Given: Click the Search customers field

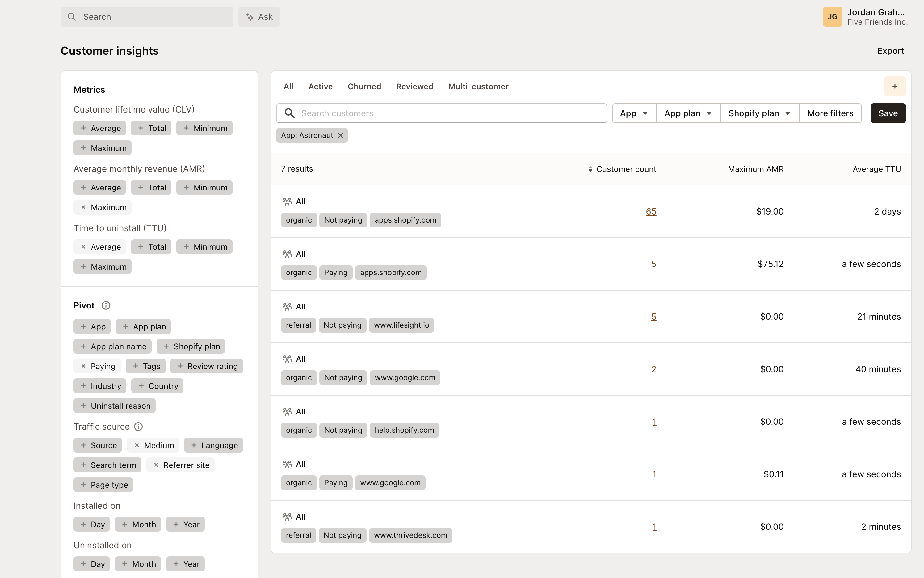Looking at the screenshot, I should coord(441,113).
